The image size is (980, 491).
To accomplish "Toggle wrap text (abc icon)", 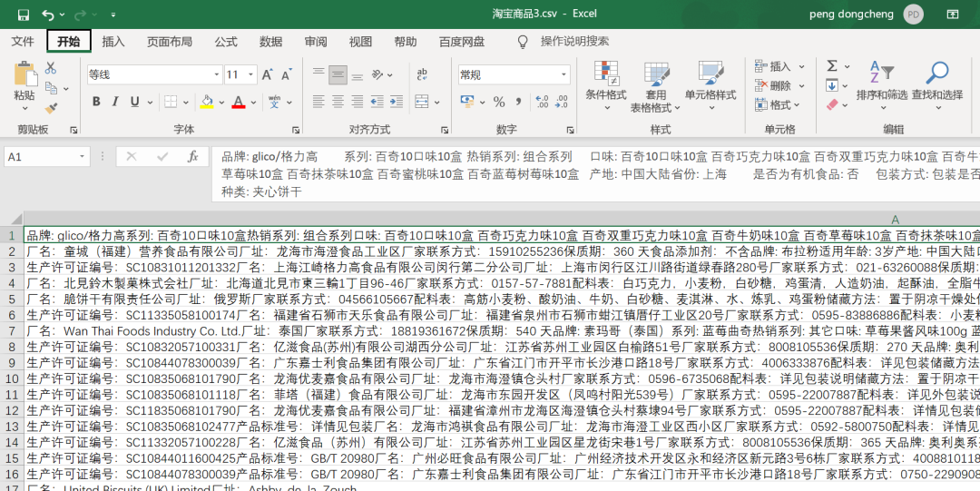I will (x=422, y=75).
